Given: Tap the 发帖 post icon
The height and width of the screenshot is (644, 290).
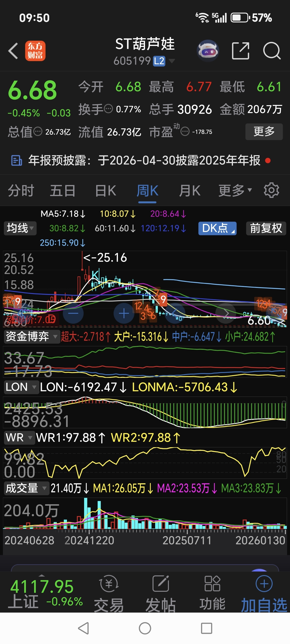Looking at the screenshot, I should 160,584.
